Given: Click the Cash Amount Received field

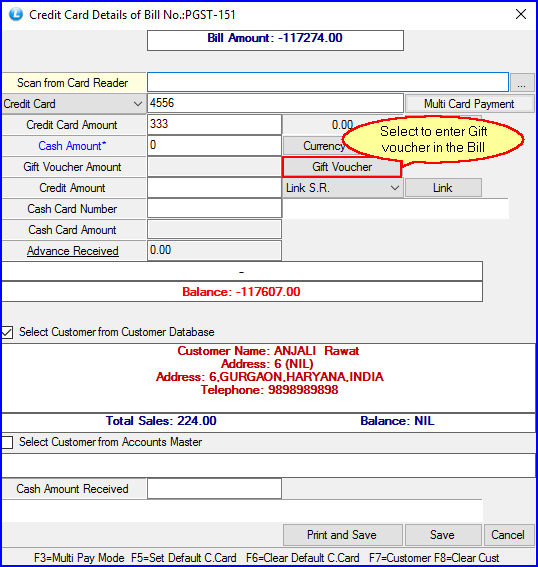Looking at the screenshot, I should tap(214, 489).
